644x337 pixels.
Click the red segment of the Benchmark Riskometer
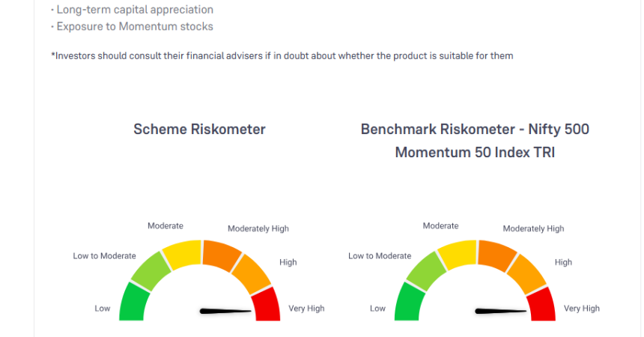542,304
